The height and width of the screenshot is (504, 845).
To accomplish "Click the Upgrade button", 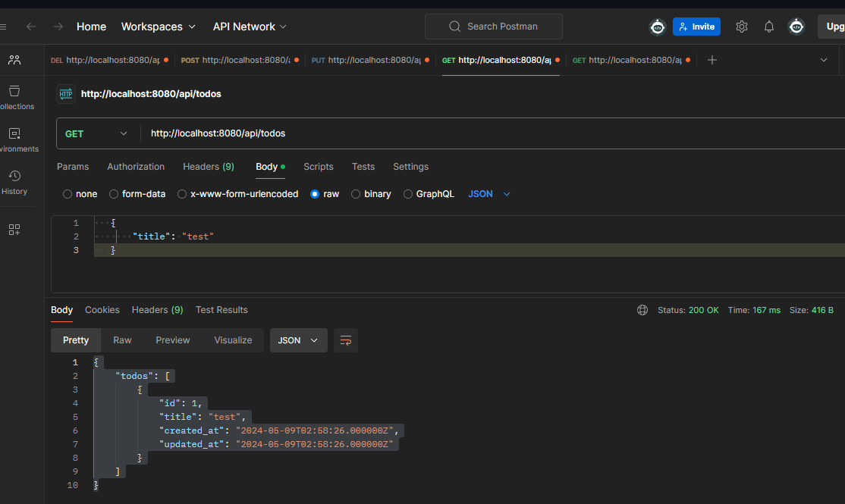I will [x=832, y=27].
